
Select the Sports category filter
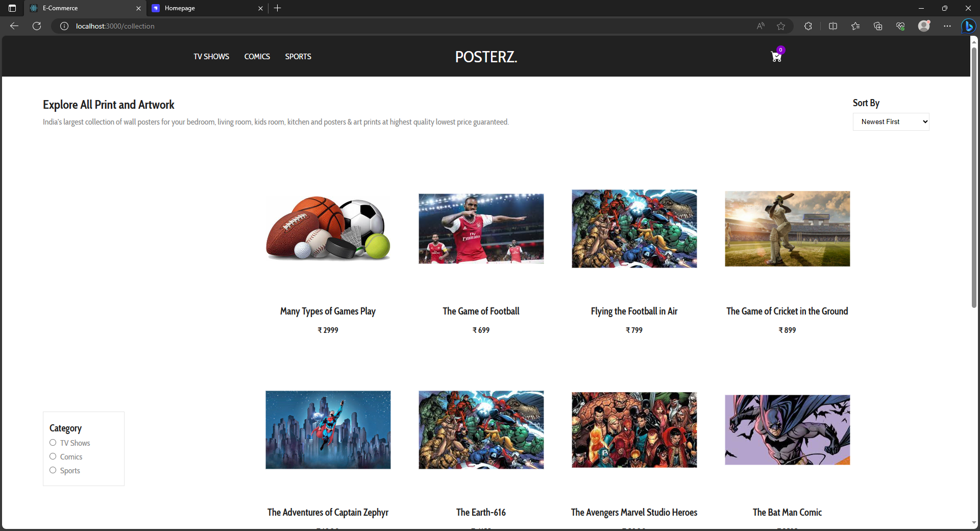[53, 470]
